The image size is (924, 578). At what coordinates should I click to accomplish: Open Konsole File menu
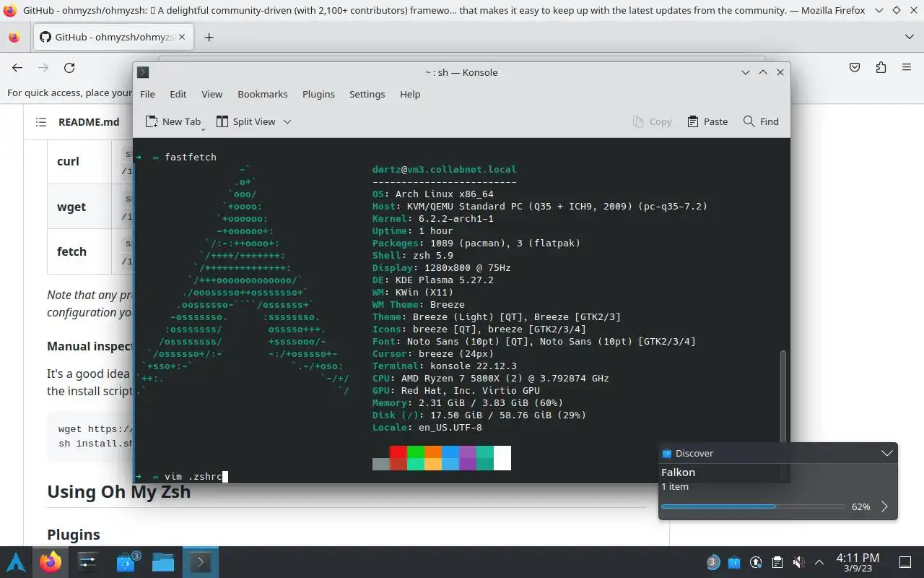[x=147, y=94]
